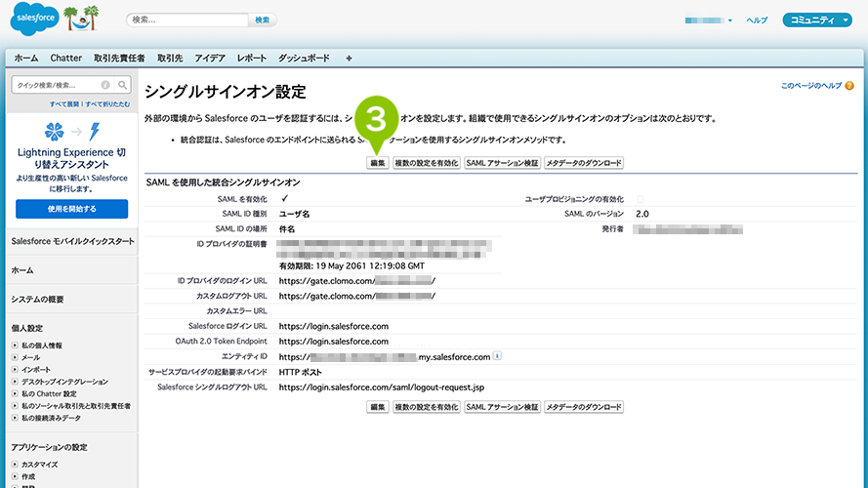The image size is (868, 488).
Task: Expand 私の Chatter 設定 item
Action: point(15,394)
